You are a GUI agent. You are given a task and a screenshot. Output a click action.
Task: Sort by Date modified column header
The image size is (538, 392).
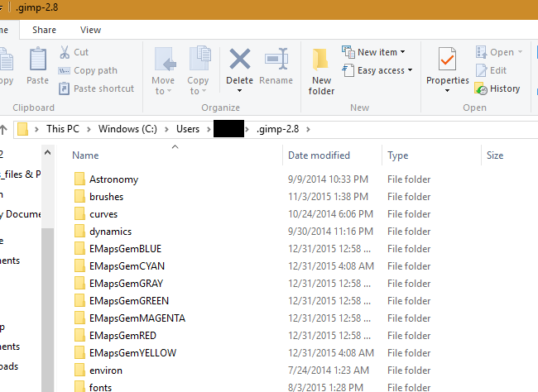pos(319,155)
